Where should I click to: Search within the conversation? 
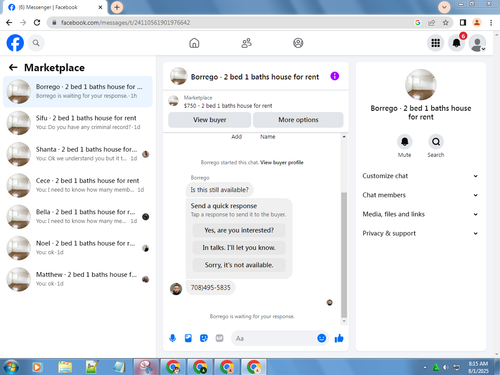click(436, 142)
